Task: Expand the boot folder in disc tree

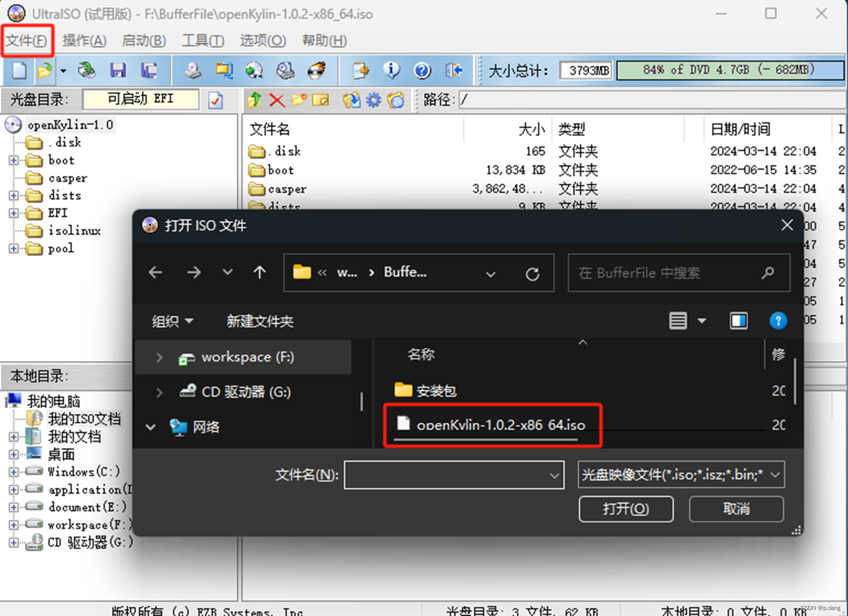Action: pos(14,160)
